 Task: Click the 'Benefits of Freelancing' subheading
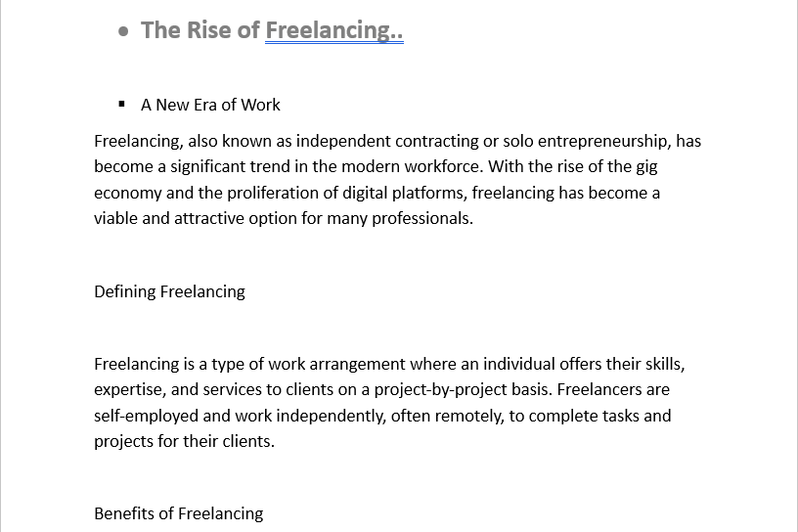pos(179,513)
